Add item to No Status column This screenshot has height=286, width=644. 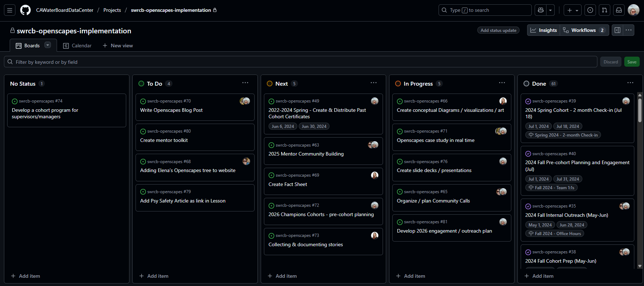[25, 276]
